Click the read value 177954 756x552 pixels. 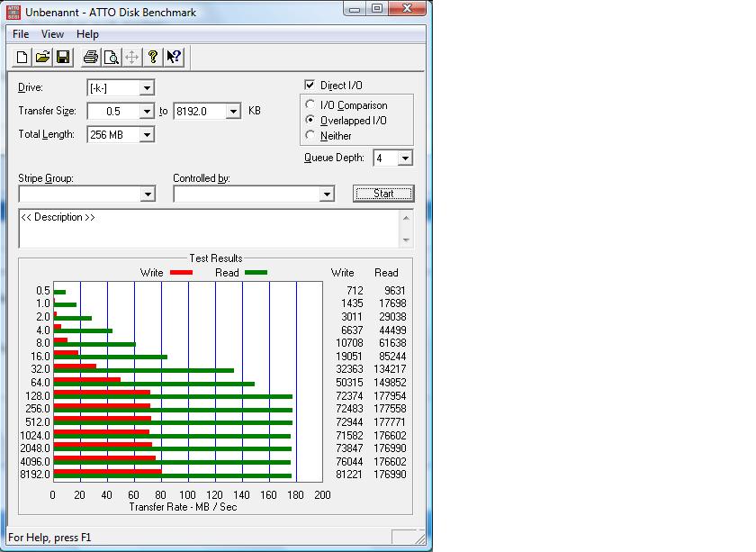(390, 395)
